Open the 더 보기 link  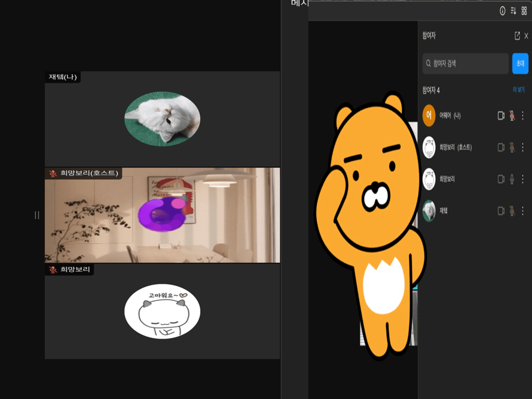tap(519, 90)
